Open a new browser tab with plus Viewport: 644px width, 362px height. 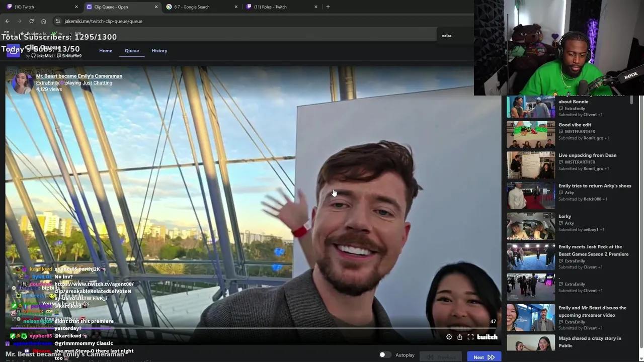click(328, 7)
